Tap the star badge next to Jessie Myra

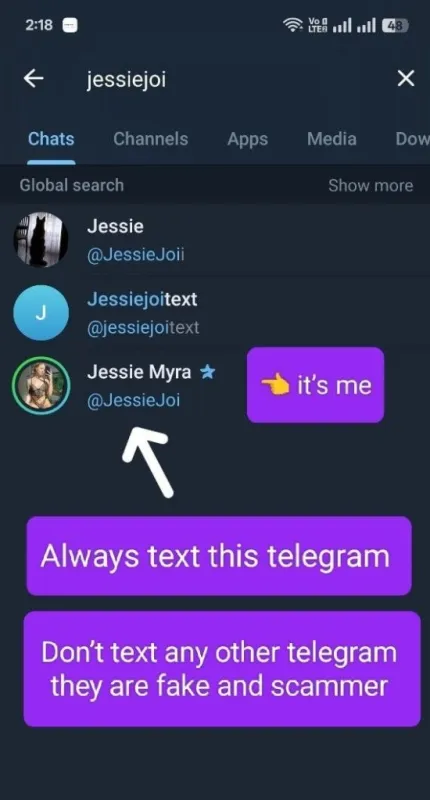208,372
